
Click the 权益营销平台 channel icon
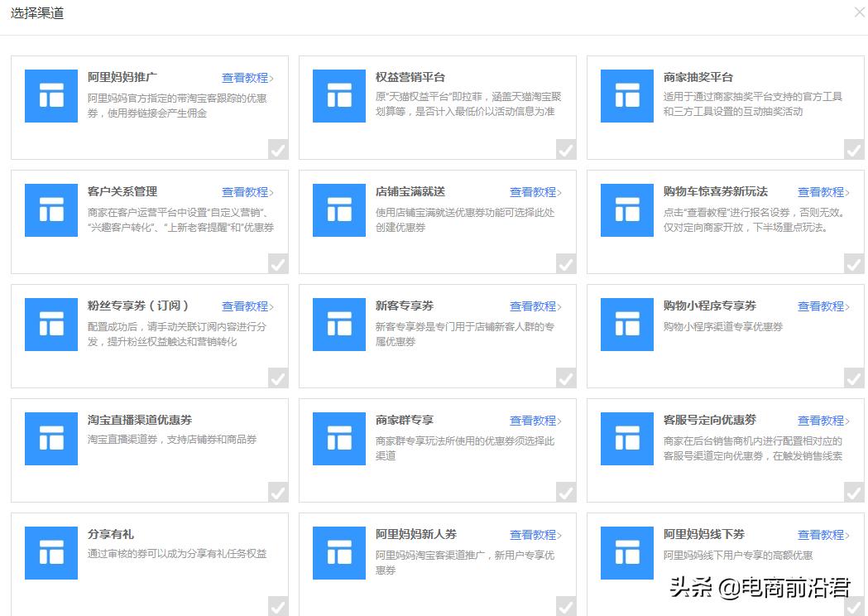339,96
